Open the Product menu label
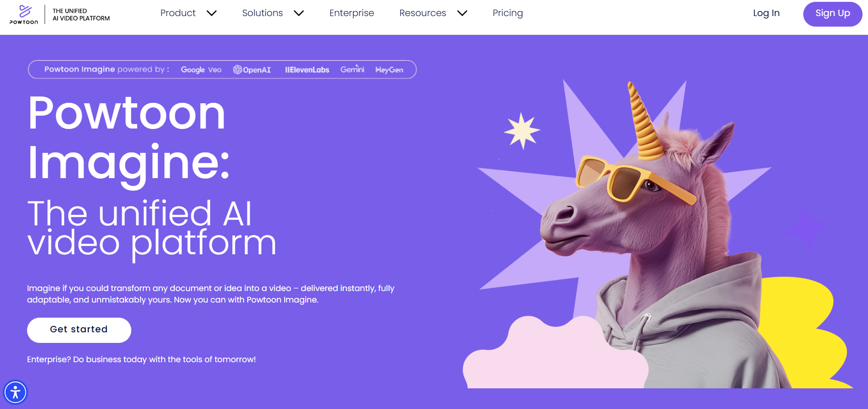Viewport: 868px width, 409px height. click(x=178, y=13)
